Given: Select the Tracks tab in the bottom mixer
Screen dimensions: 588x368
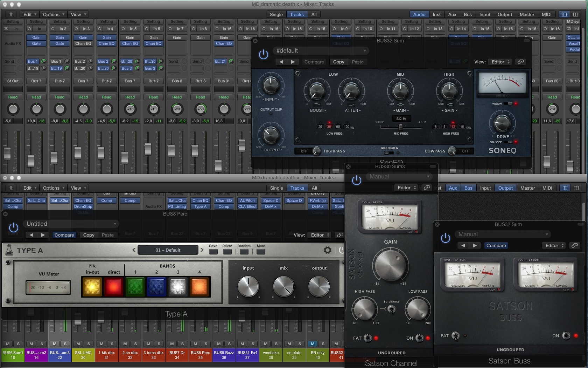Looking at the screenshot, I should 297,188.
